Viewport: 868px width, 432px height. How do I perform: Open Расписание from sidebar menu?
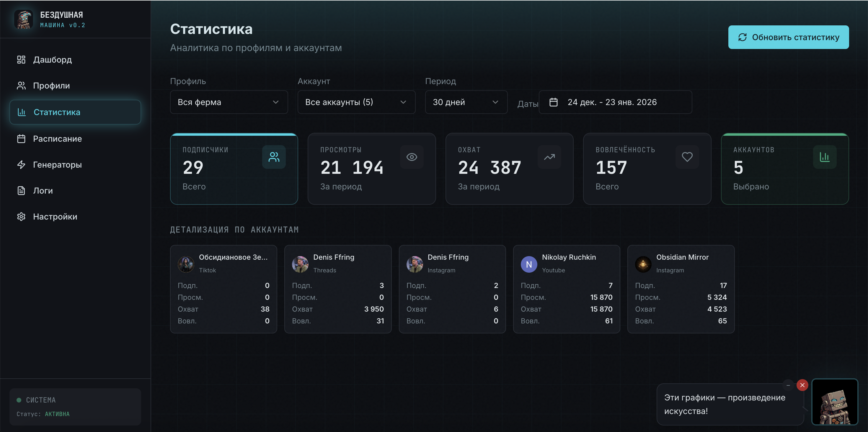pyautogui.click(x=57, y=139)
